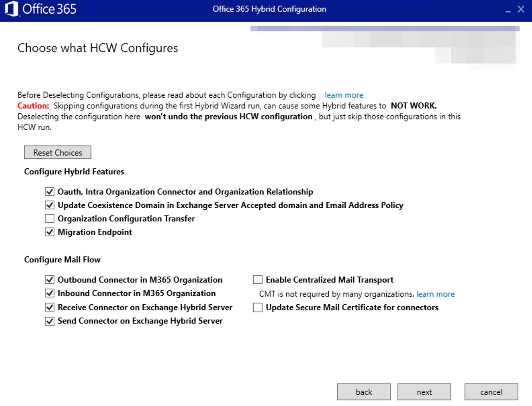This screenshot has width=532, height=406.
Task: Click the Configure Mail Flow heading
Action: click(x=62, y=260)
